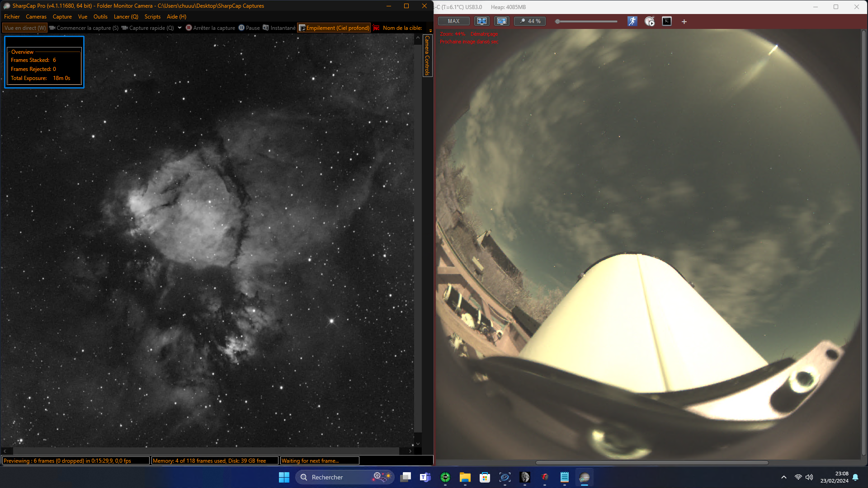The height and width of the screenshot is (488, 868).
Task: Click the SharpCap title bar app icon
Action: pyautogui.click(x=7, y=6)
